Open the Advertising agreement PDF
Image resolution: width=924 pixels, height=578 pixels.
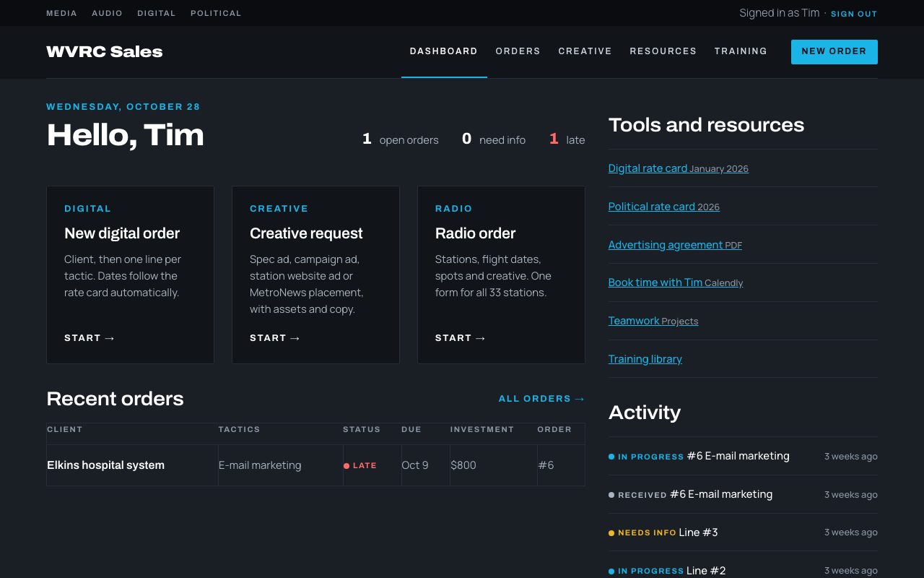pyautogui.click(x=675, y=245)
